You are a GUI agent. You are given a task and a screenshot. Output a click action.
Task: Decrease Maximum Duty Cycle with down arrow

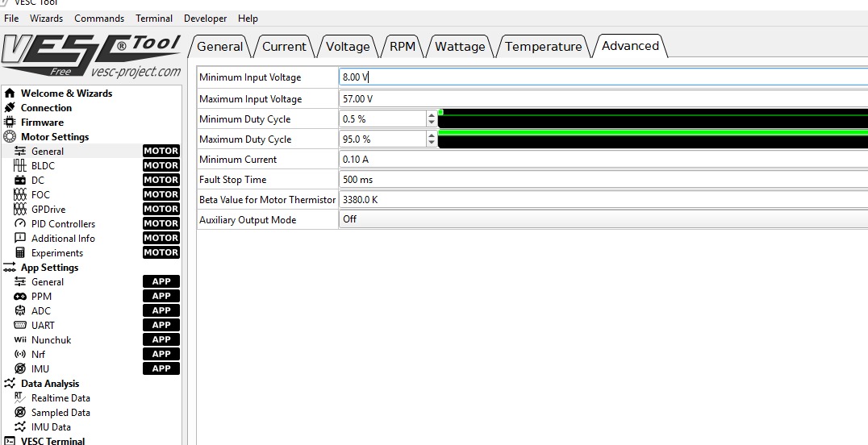[432, 143]
